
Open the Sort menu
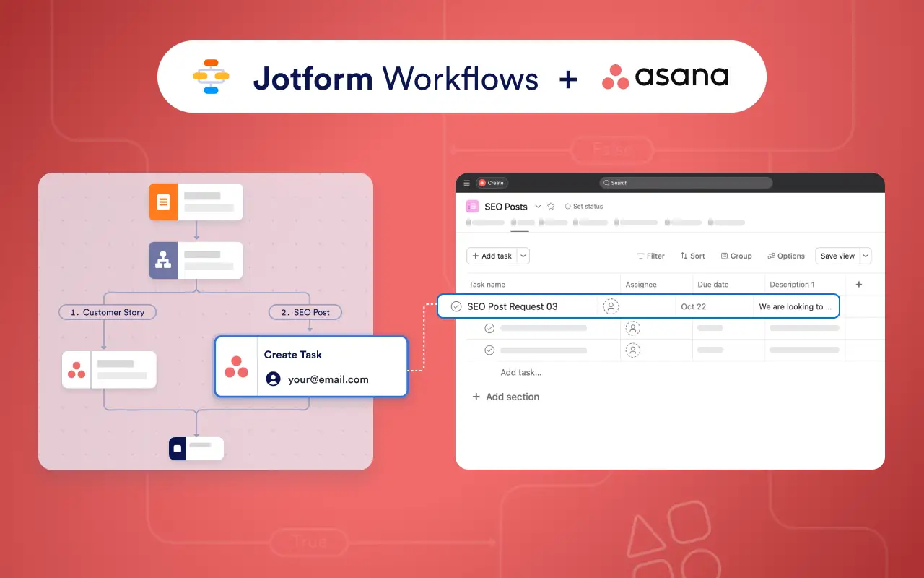tap(692, 256)
